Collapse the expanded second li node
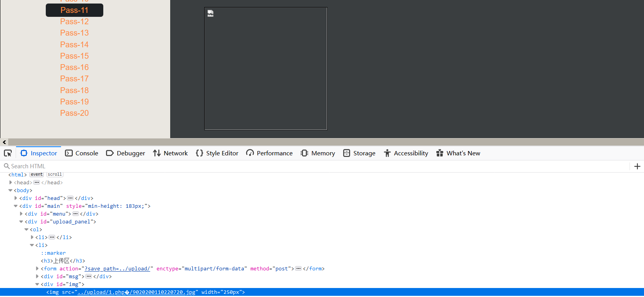The height and width of the screenshot is (297, 644). click(x=32, y=245)
